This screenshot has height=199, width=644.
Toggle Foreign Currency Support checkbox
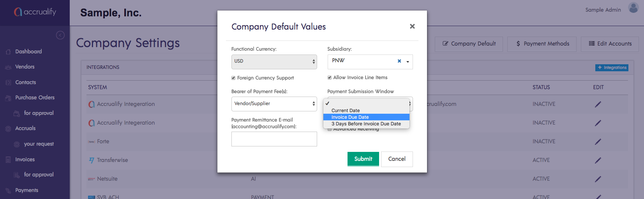233,78
